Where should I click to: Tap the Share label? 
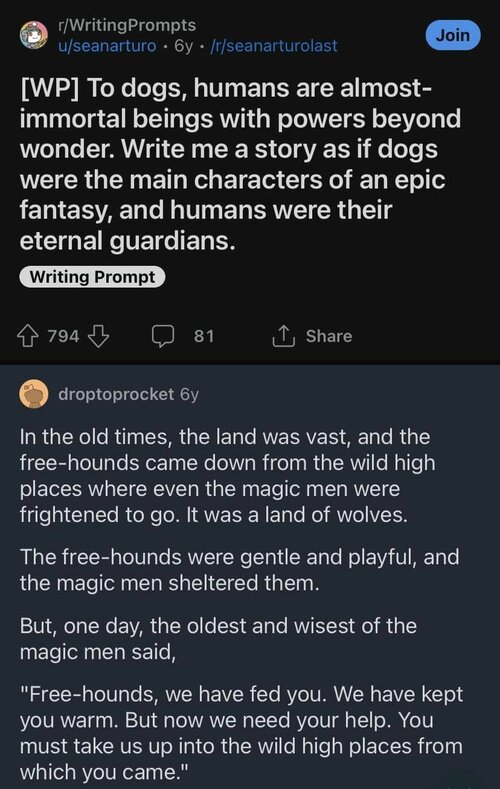(329, 336)
